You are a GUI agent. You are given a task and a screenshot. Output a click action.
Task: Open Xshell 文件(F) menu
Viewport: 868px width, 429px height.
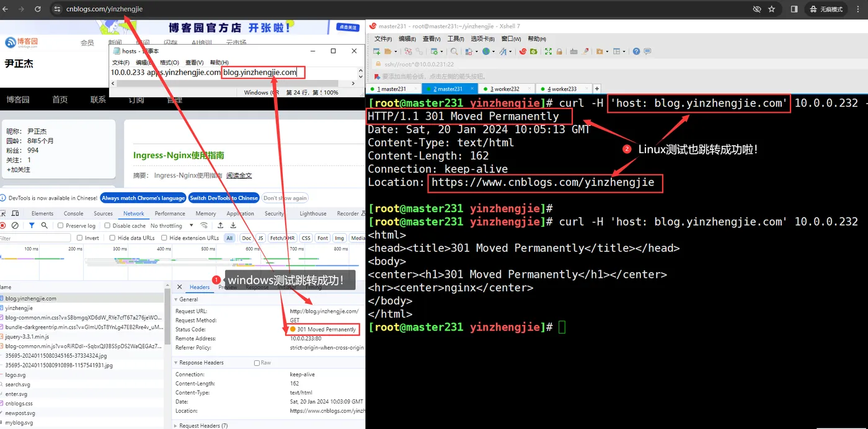pos(383,38)
